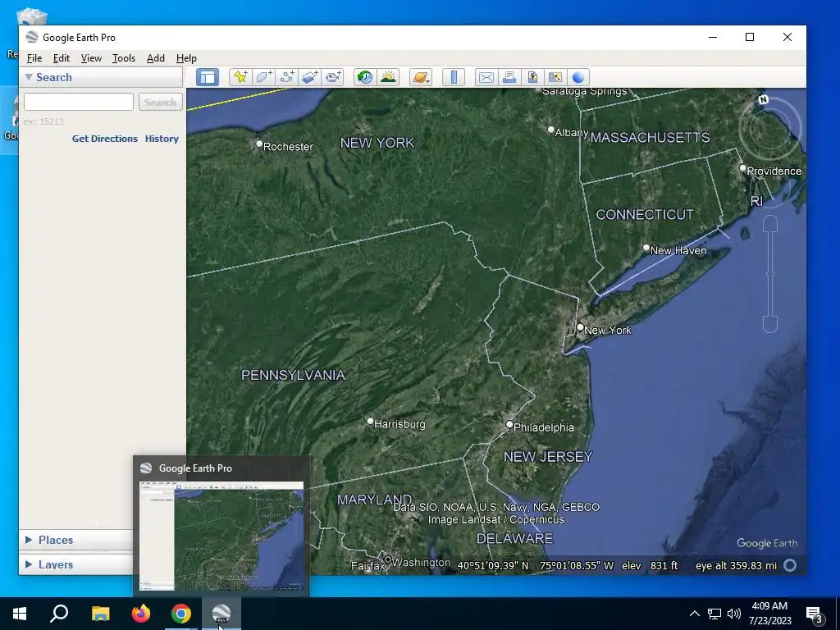Image resolution: width=840 pixels, height=630 pixels.
Task: Open File Explorer from the taskbar
Action: 100,614
